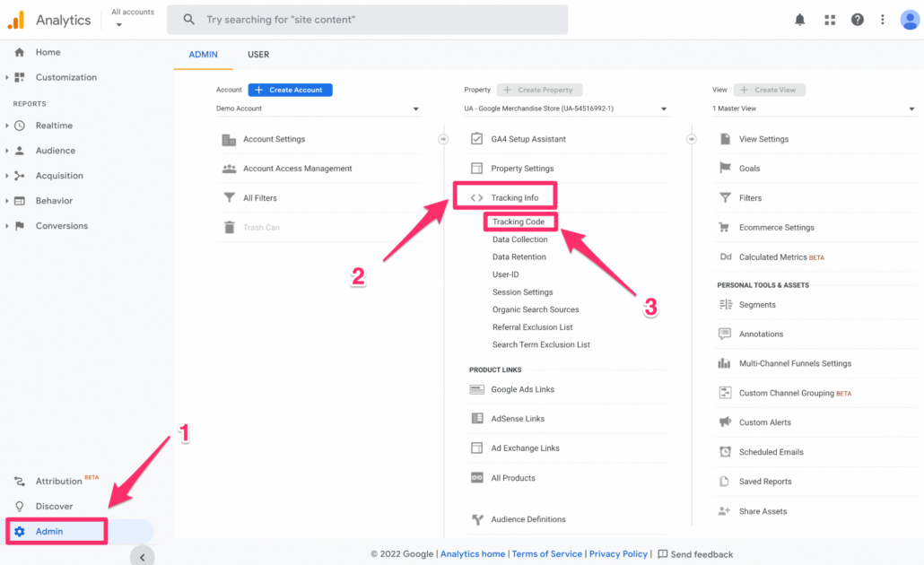Click the Home icon in sidebar

20,52
